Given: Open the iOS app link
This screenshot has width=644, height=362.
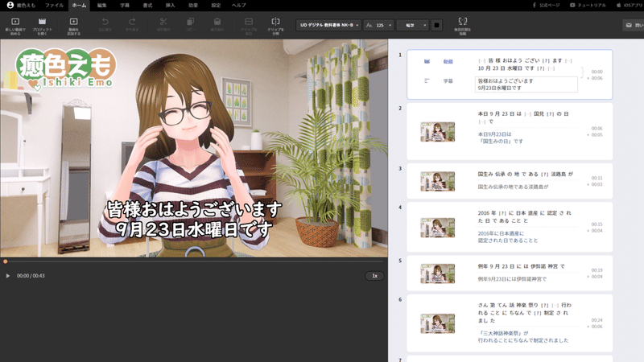Looking at the screenshot, I should 630,6.
